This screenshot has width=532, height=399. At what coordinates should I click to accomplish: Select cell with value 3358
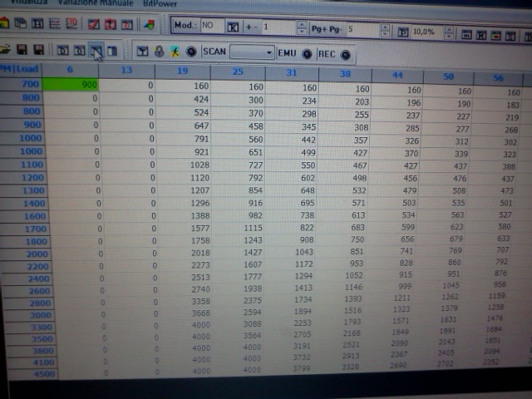click(x=185, y=301)
